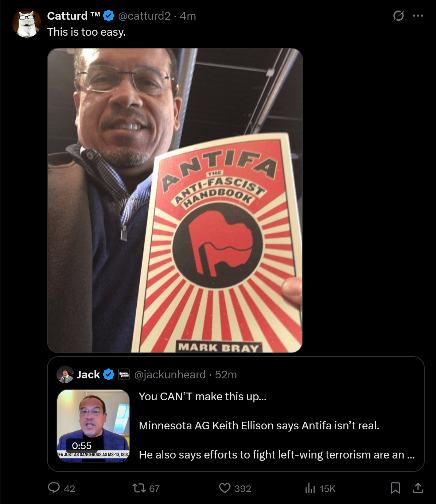Open Catturd's cat profile avatar
This screenshot has width=436, height=504.
click(27, 24)
